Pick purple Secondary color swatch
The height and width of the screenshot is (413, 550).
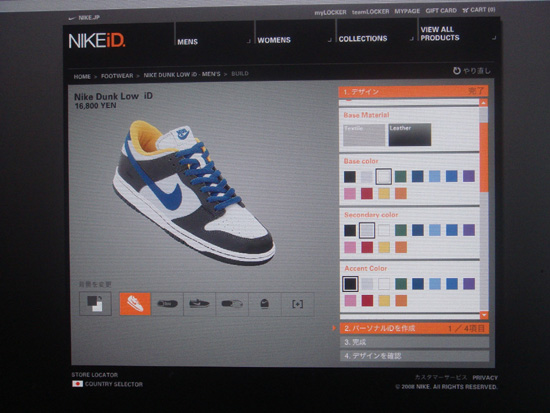tap(469, 229)
